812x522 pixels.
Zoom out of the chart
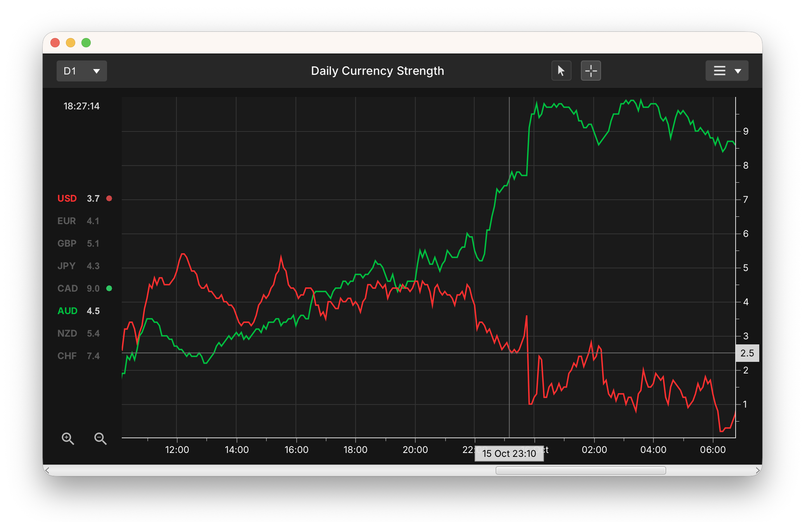(100, 439)
